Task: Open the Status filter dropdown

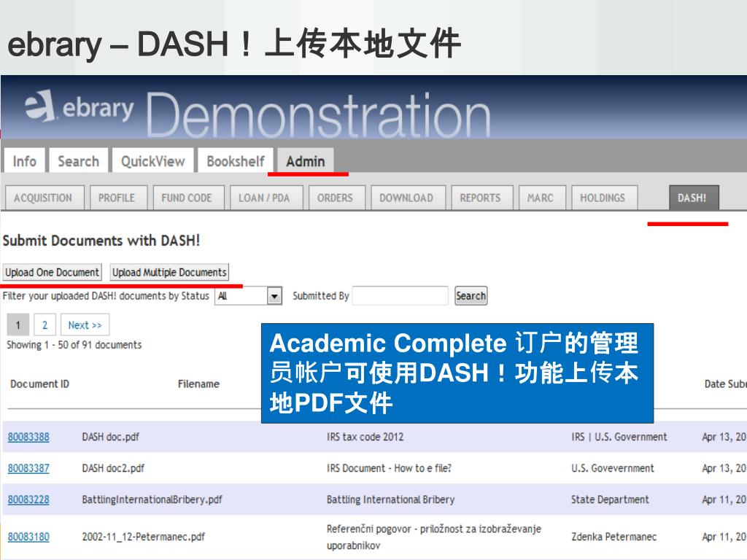Action: point(248,296)
